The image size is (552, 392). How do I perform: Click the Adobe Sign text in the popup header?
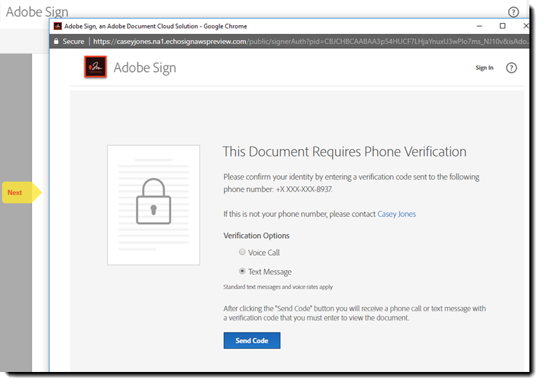(145, 68)
